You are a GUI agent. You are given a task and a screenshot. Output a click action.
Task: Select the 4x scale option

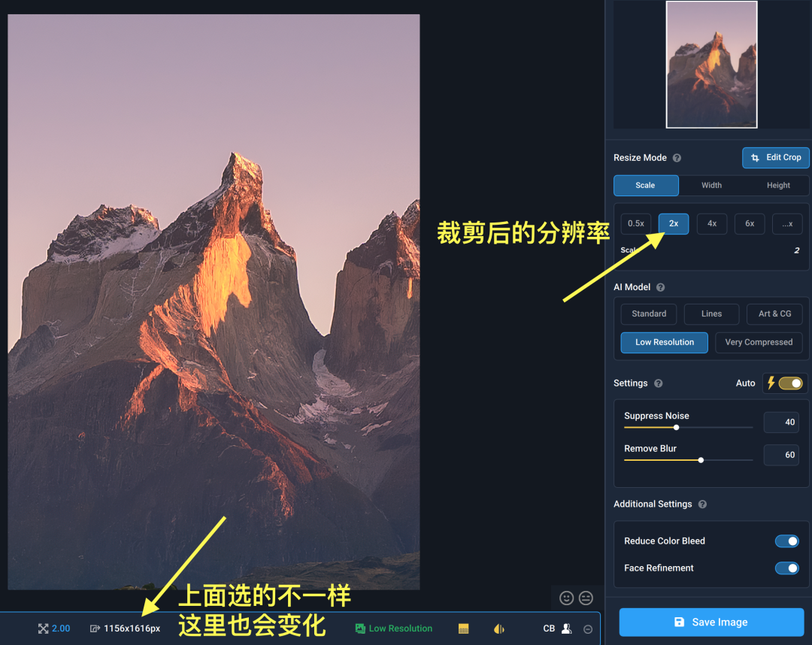pos(711,223)
